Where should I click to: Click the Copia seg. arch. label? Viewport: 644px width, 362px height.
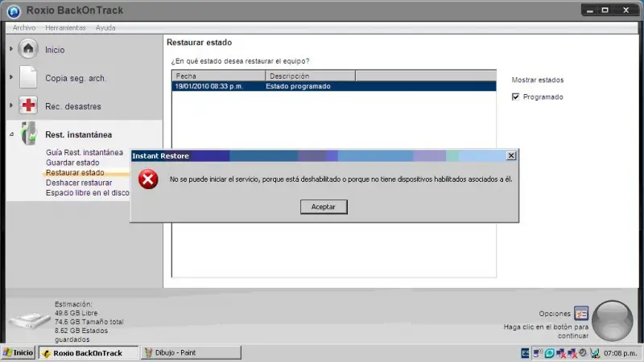tap(76, 78)
